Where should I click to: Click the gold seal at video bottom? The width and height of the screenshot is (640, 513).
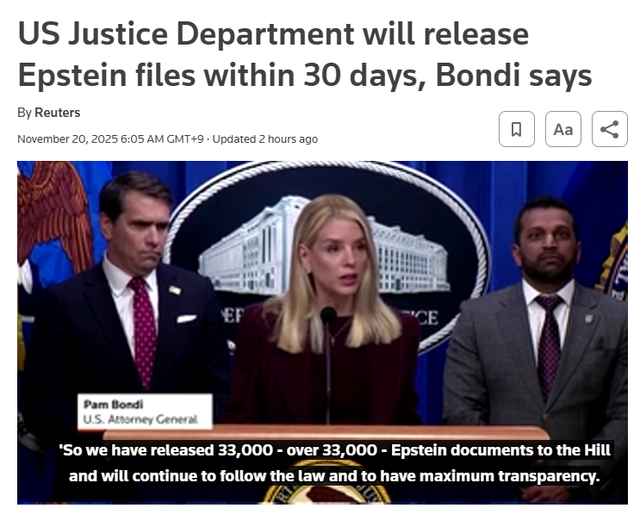point(327,488)
